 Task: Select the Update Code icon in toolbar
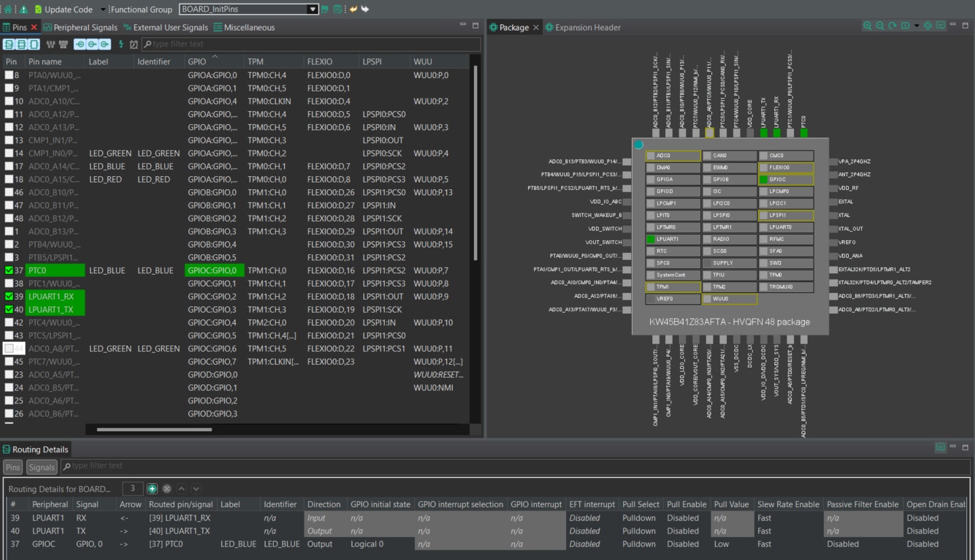click(37, 9)
